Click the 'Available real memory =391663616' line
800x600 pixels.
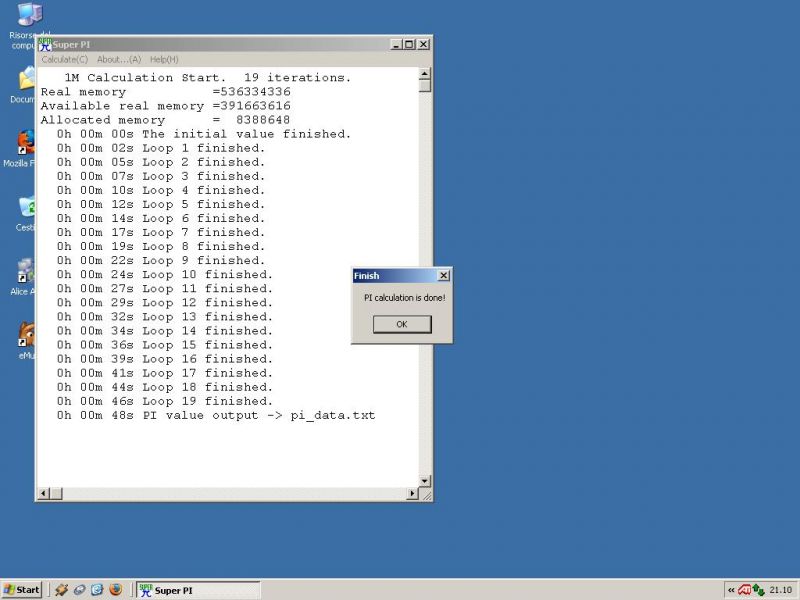click(166, 106)
